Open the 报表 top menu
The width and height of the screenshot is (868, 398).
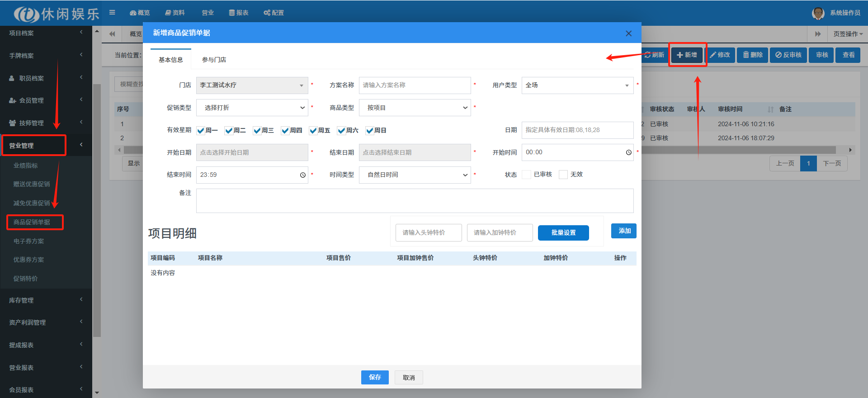239,13
